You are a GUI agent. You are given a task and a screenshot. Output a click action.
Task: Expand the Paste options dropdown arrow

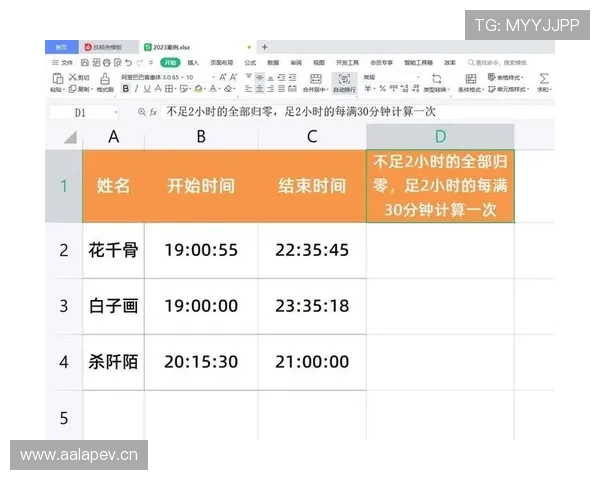tap(64, 90)
